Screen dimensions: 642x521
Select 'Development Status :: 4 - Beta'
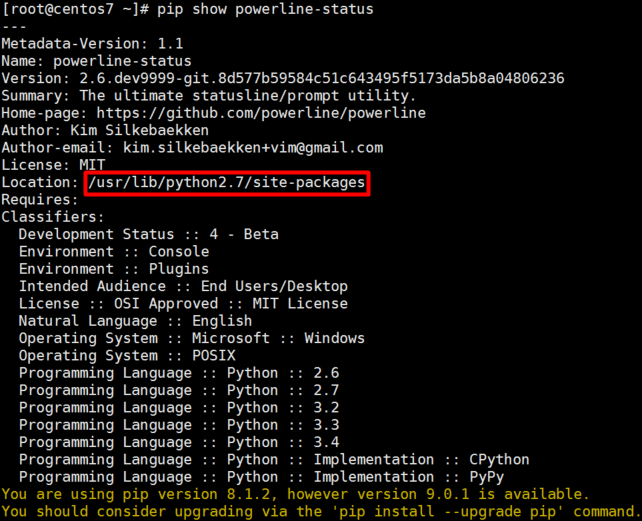click(149, 234)
